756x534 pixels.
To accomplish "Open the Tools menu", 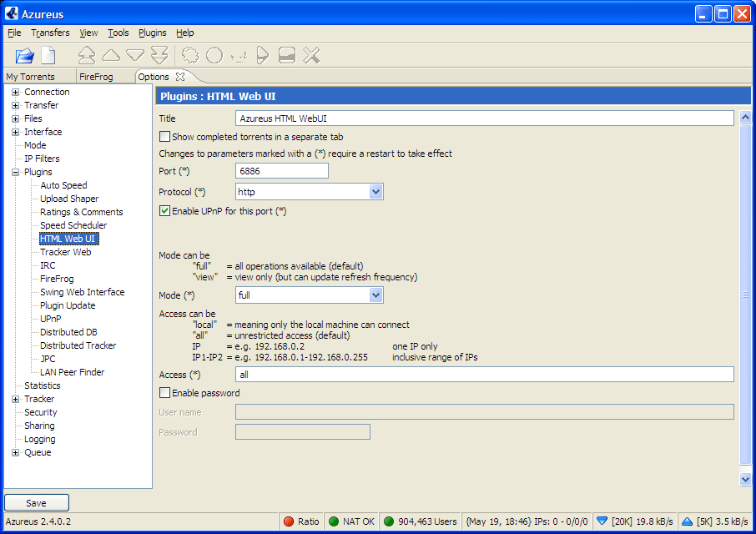I will click(x=118, y=33).
